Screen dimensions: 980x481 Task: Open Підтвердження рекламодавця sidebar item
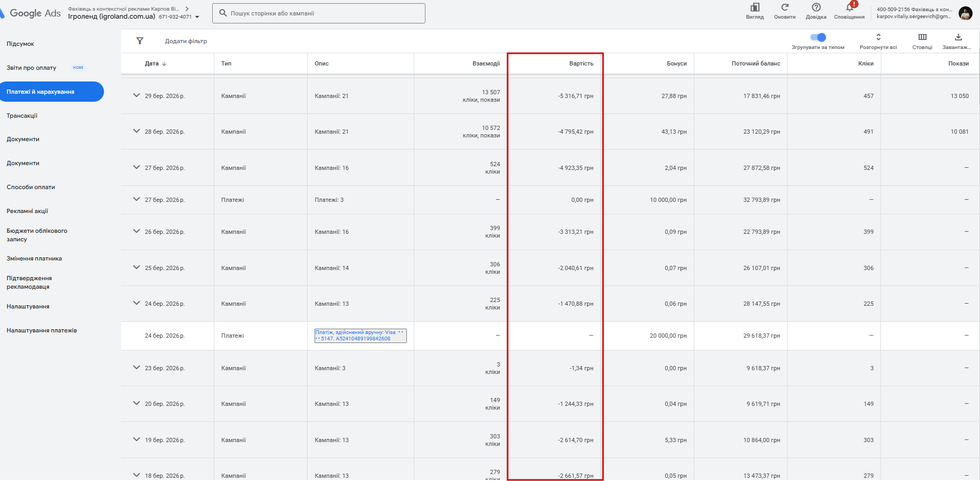pos(29,282)
